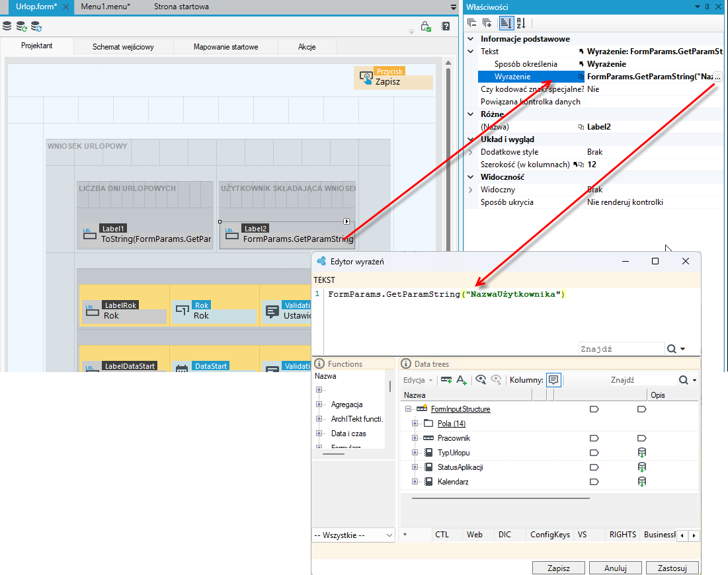
Task: Expand the Agregacja functions category
Action: point(319,404)
